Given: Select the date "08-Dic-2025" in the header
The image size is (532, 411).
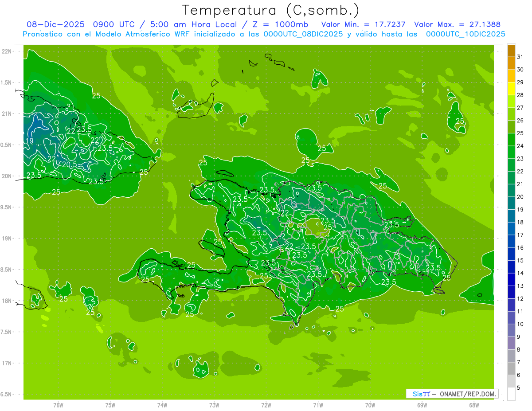Looking at the screenshot, I should coord(55,24).
